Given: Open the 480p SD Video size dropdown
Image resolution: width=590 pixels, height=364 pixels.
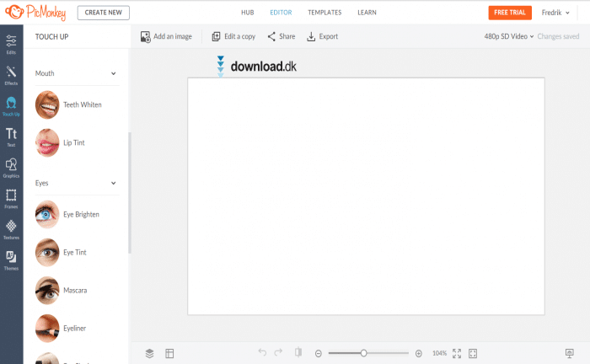Looking at the screenshot, I should point(509,37).
